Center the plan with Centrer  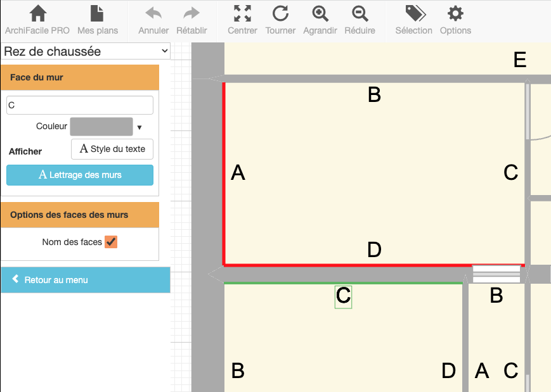242,14
